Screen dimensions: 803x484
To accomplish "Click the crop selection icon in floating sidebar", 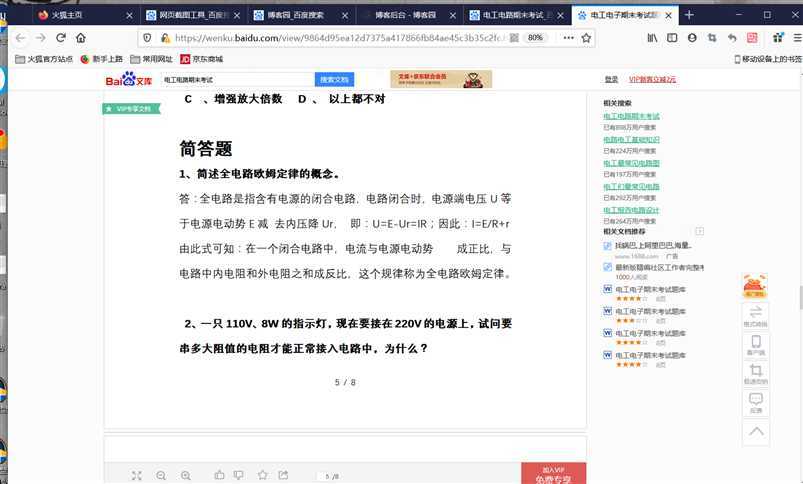I will pyautogui.click(x=755, y=373).
